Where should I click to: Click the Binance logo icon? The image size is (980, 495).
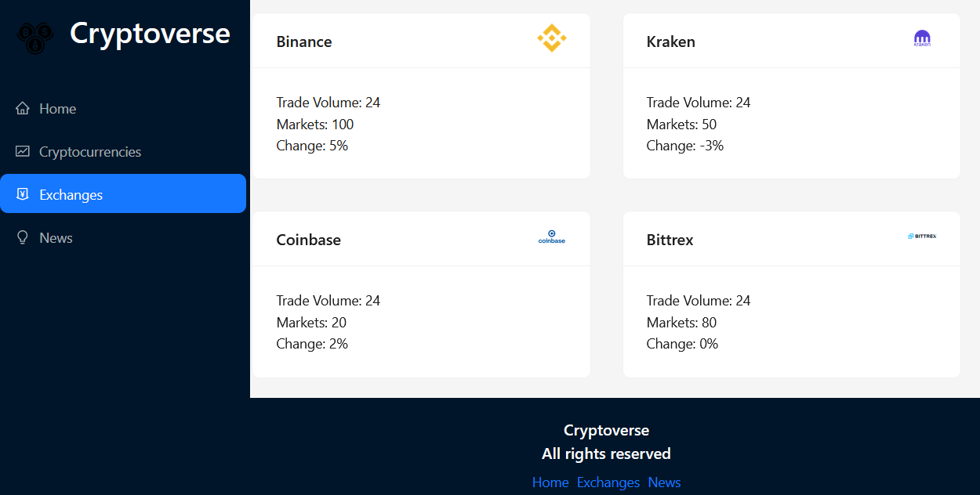point(550,38)
